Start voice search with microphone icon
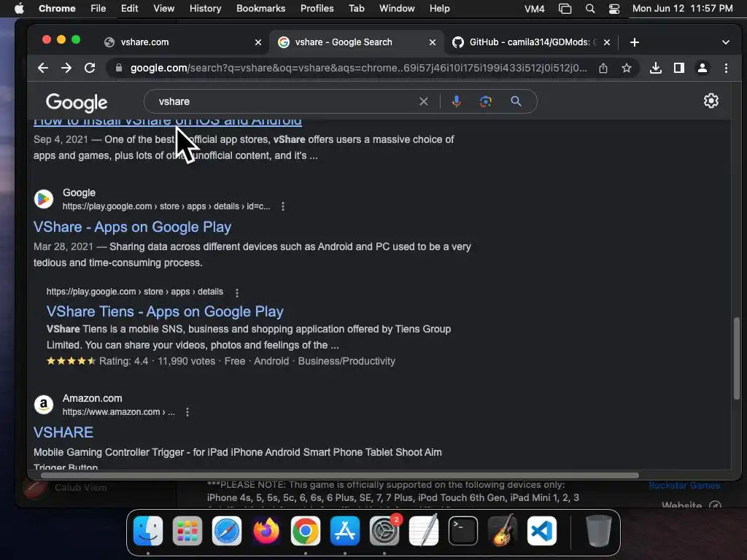747x560 pixels. [x=457, y=101]
